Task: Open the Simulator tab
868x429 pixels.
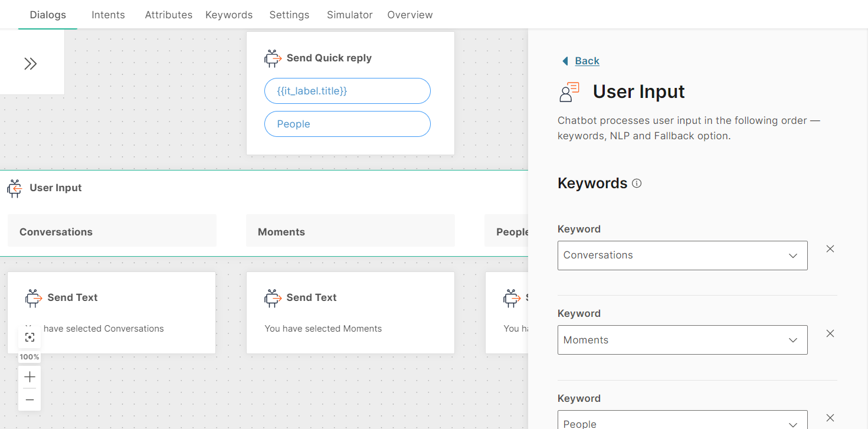Action: pos(349,15)
